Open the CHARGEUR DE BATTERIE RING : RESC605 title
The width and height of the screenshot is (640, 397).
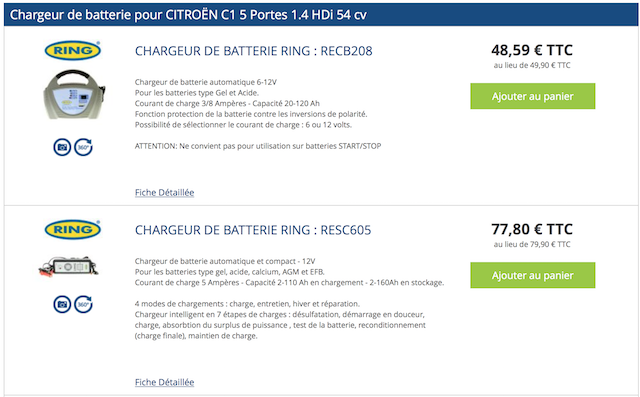[253, 230]
